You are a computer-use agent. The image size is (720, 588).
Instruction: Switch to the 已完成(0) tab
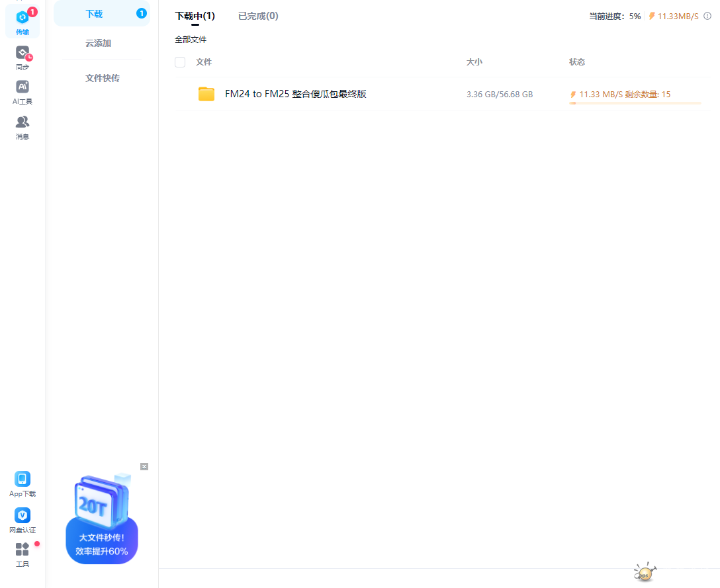[x=258, y=15]
